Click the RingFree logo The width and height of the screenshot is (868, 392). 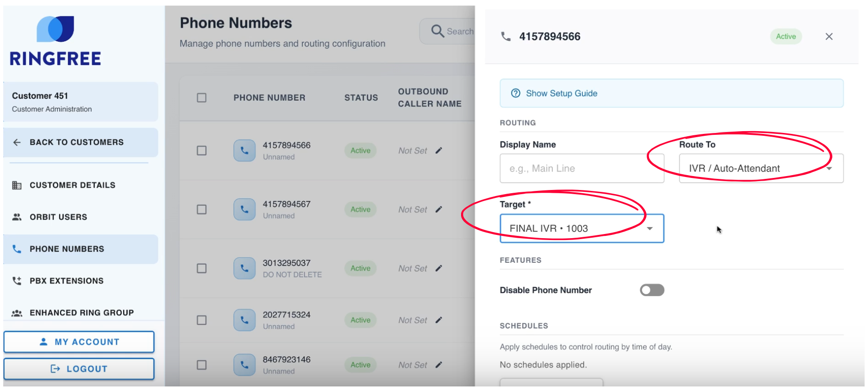pyautogui.click(x=56, y=41)
